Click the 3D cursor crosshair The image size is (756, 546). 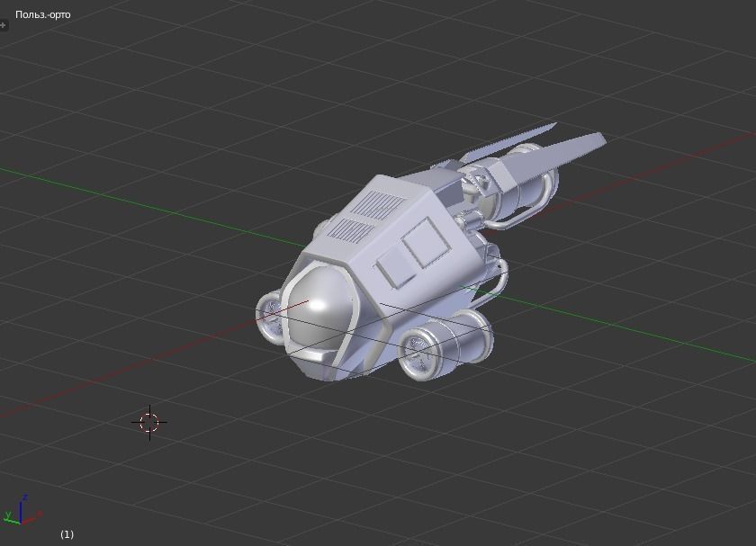pos(149,422)
